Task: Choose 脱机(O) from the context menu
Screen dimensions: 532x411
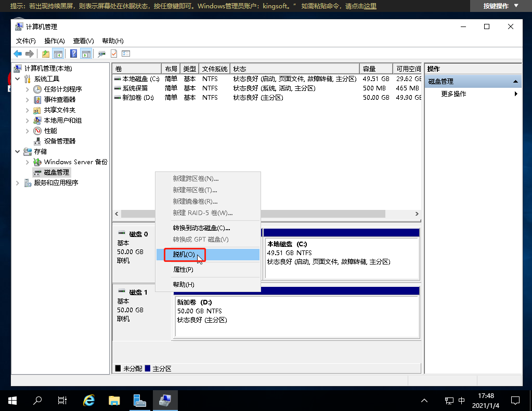Action: [185, 255]
